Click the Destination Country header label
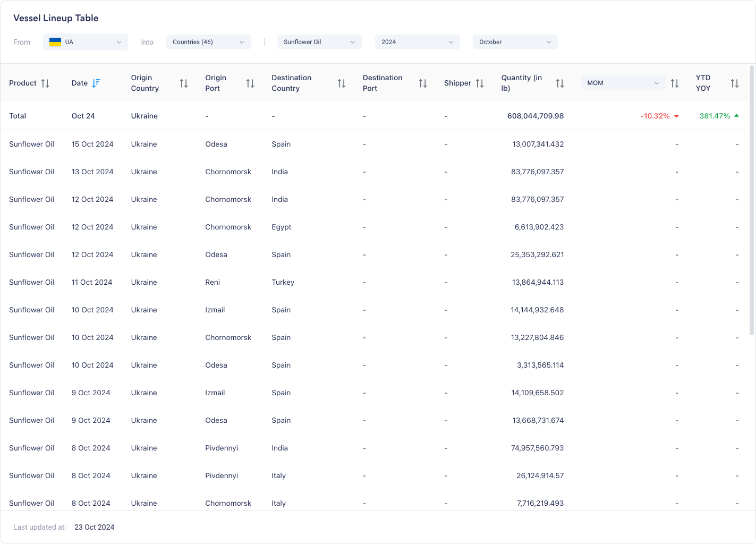Viewport: 756px width, 544px height. pos(291,83)
